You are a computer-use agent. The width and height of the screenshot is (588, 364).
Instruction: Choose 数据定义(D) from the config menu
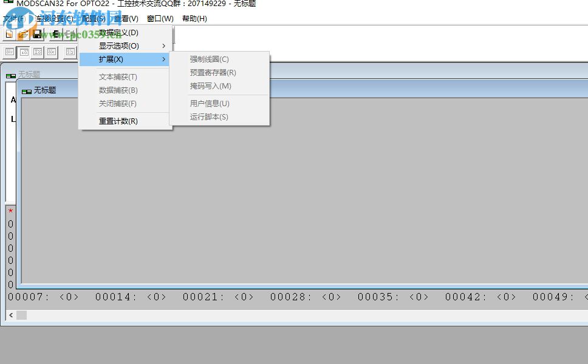pyautogui.click(x=117, y=32)
